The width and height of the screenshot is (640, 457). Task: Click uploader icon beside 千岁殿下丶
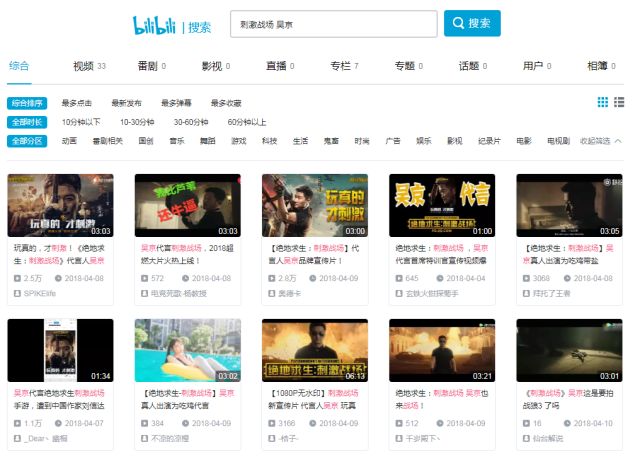pyautogui.click(x=399, y=438)
